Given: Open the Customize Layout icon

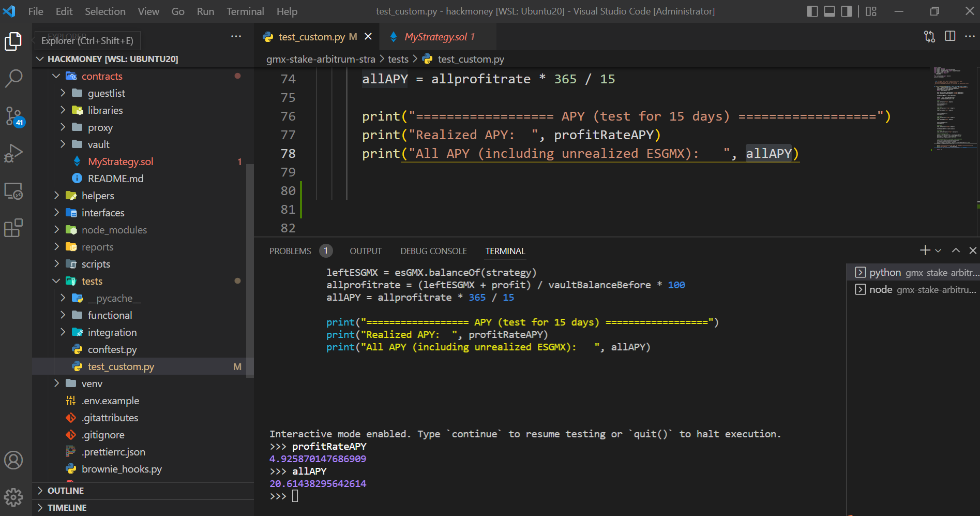Looking at the screenshot, I should (x=871, y=11).
